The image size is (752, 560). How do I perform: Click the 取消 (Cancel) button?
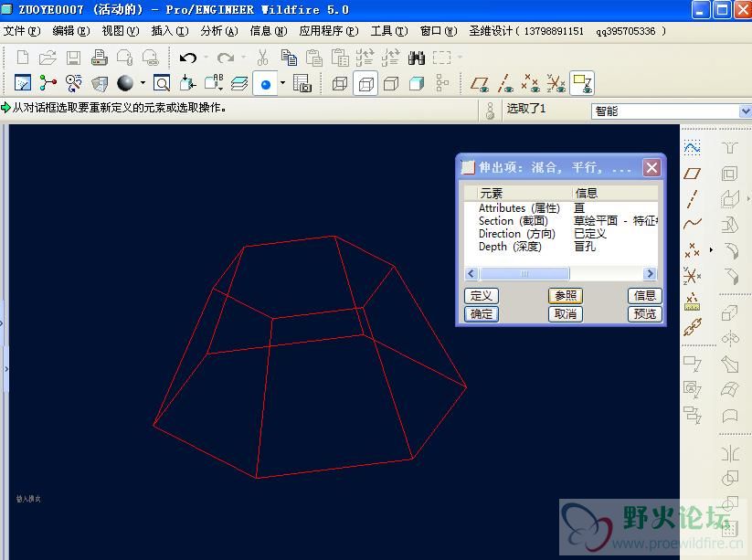(566, 314)
